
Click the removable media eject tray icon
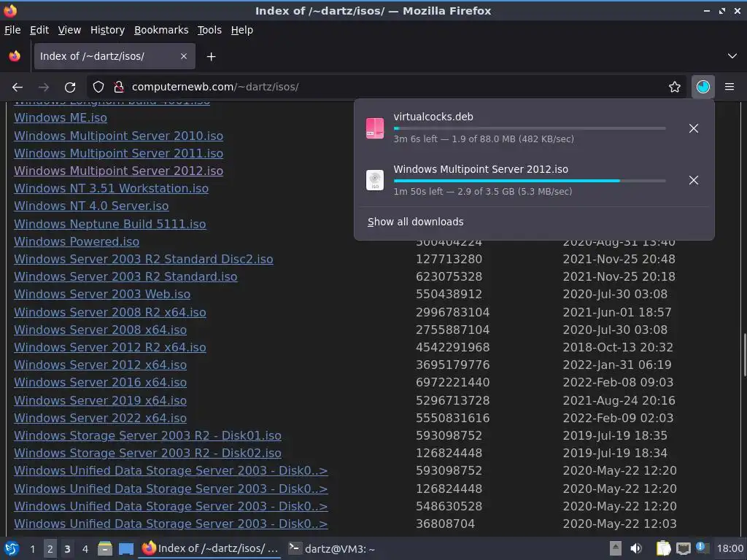[x=616, y=548]
